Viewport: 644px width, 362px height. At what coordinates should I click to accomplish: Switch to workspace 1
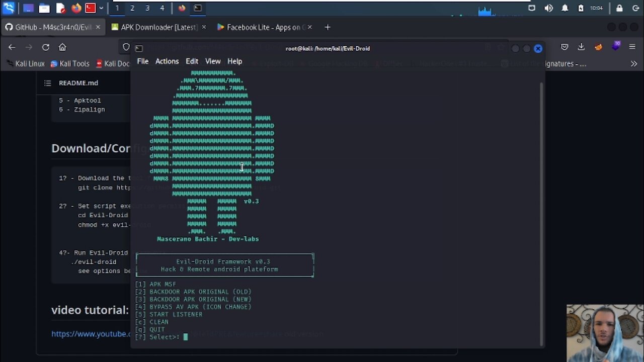click(x=117, y=8)
